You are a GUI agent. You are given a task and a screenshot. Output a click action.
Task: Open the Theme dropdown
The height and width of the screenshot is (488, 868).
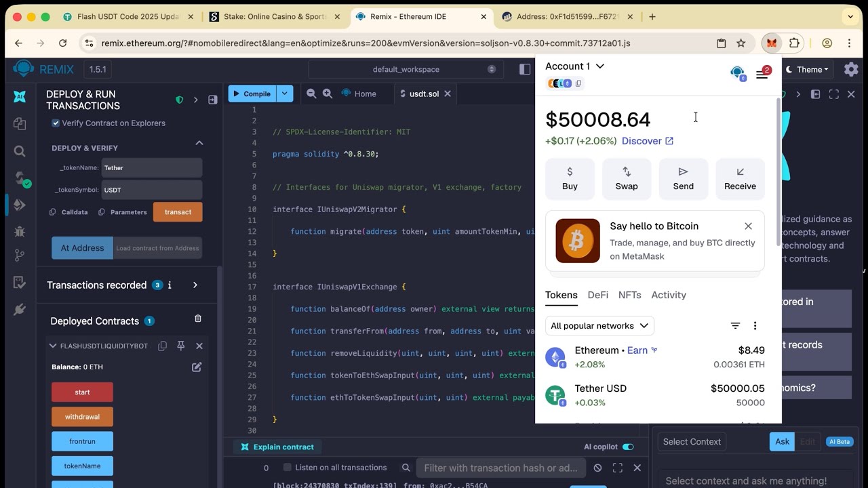807,69
